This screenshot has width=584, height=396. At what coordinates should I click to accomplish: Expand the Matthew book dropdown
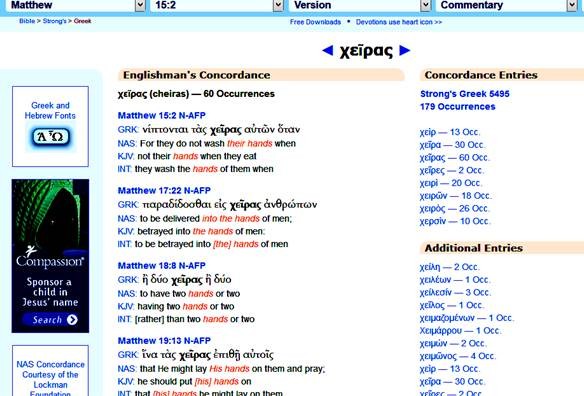tap(140, 5)
